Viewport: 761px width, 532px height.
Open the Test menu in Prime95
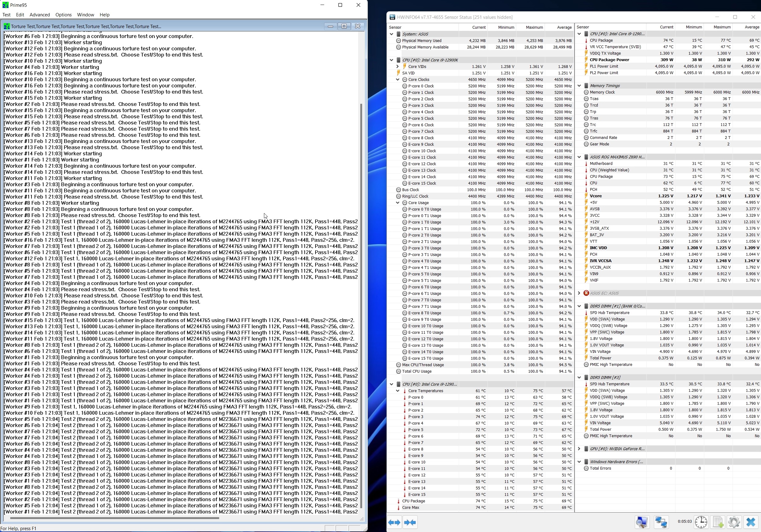click(6, 15)
